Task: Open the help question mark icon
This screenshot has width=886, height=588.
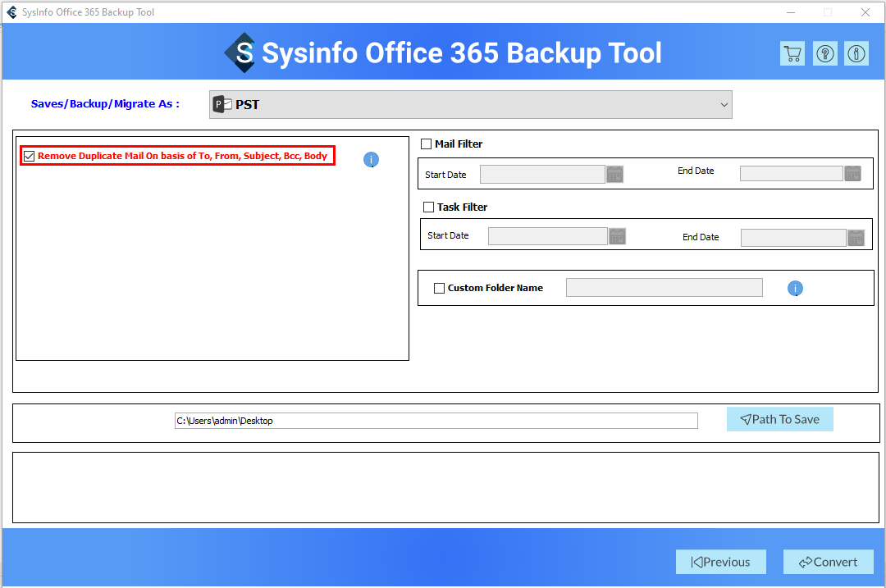Action: coord(824,54)
